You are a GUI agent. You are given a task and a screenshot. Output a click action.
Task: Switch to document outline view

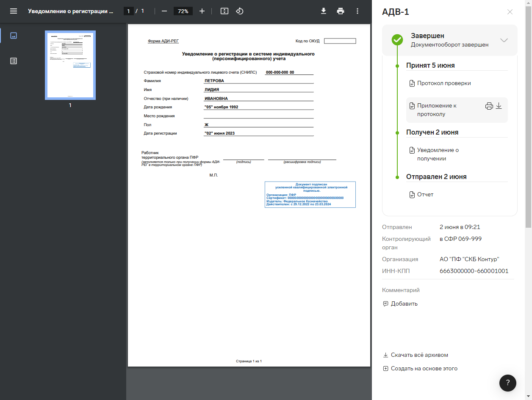pos(14,61)
